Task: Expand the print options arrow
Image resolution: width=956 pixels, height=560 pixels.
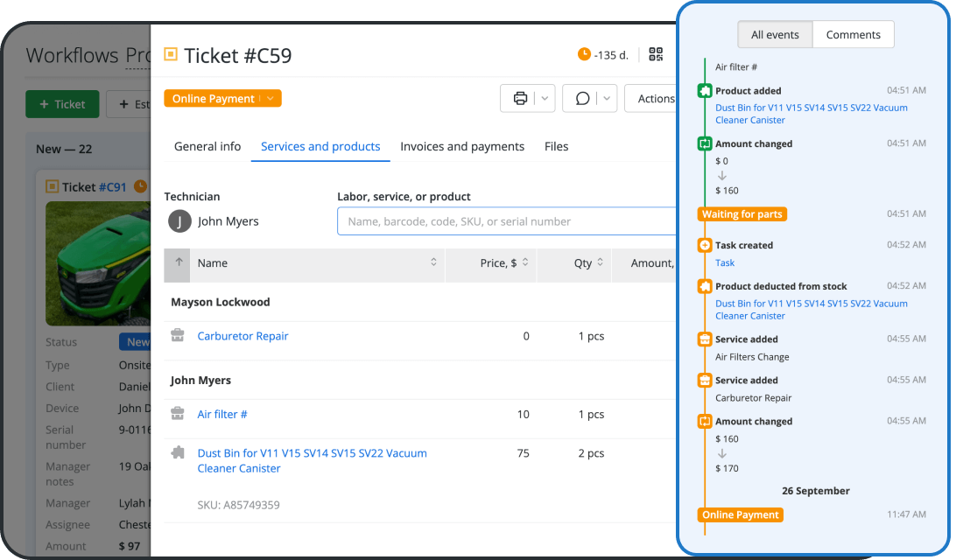Action: (x=545, y=98)
